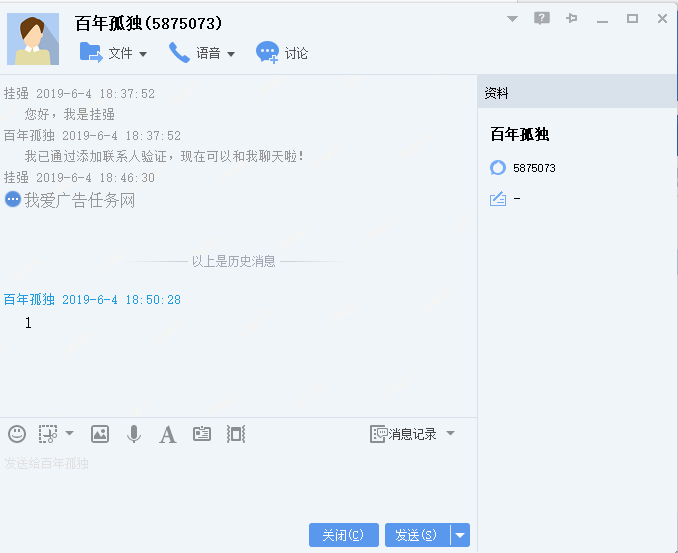Focus the 发送给百年孤独 message input box
The image size is (678, 553).
[x=238, y=484]
